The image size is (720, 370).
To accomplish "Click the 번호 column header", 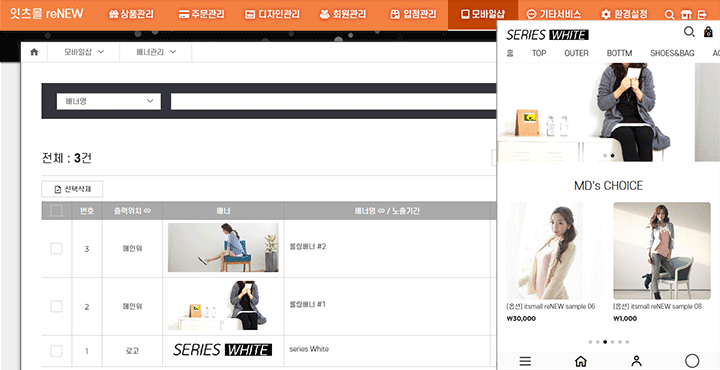I will coord(87,211).
